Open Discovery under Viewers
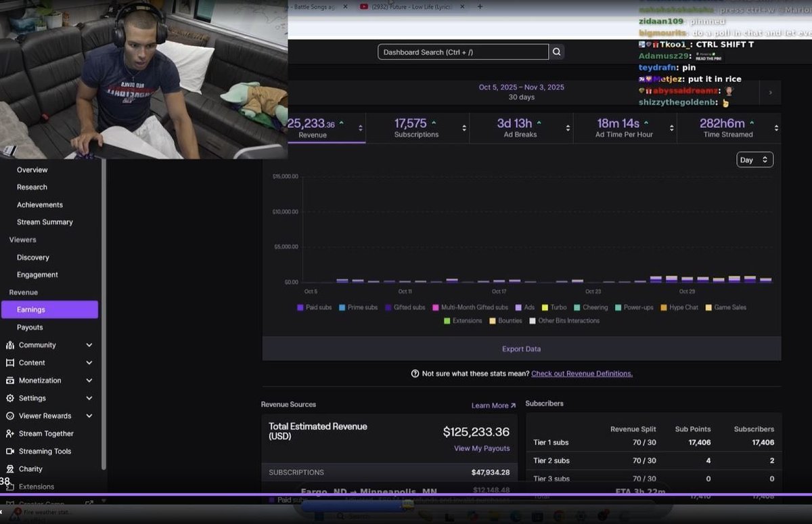This screenshot has width=812, height=524. (x=33, y=258)
